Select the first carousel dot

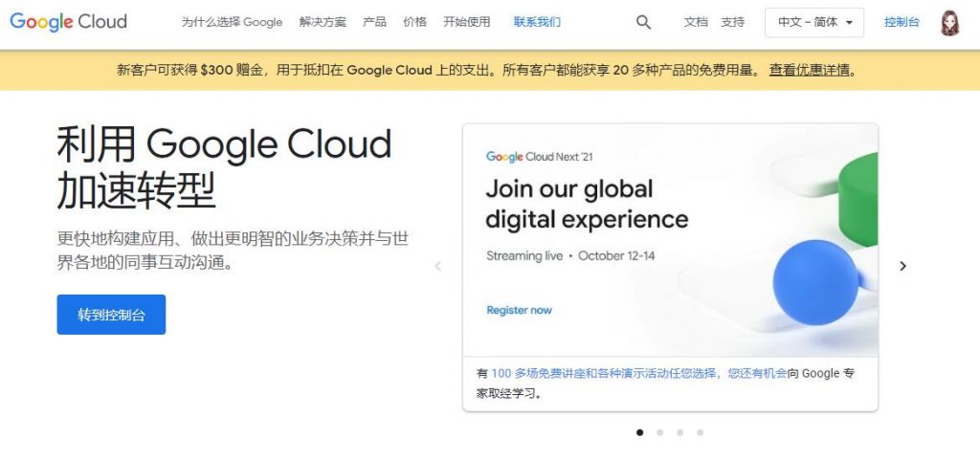click(639, 432)
